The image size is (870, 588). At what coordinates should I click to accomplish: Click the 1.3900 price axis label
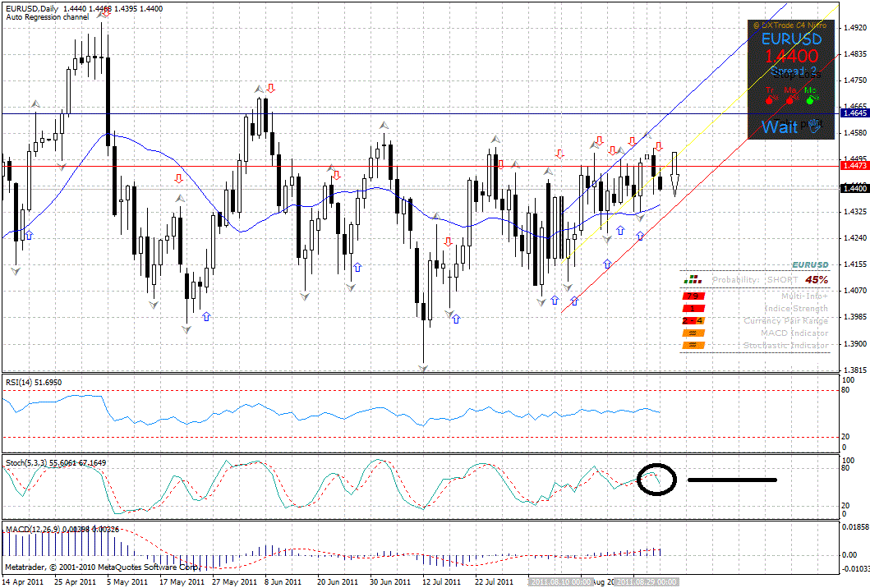click(854, 343)
